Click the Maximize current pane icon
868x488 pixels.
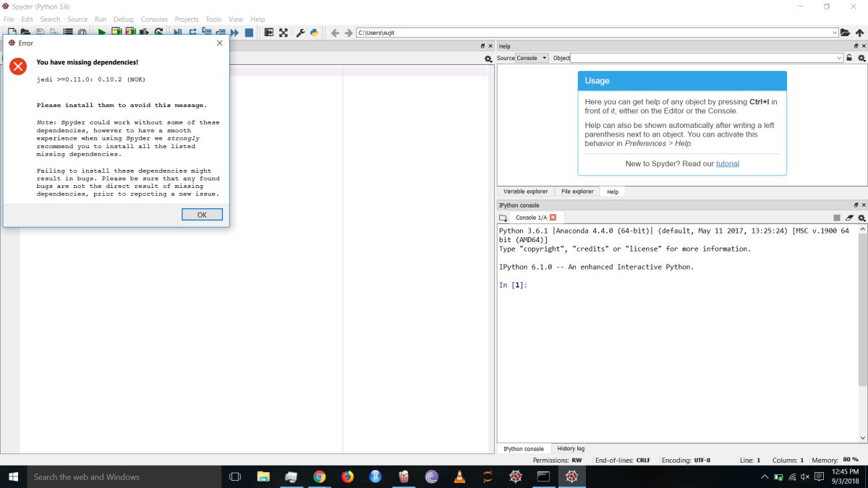268,33
